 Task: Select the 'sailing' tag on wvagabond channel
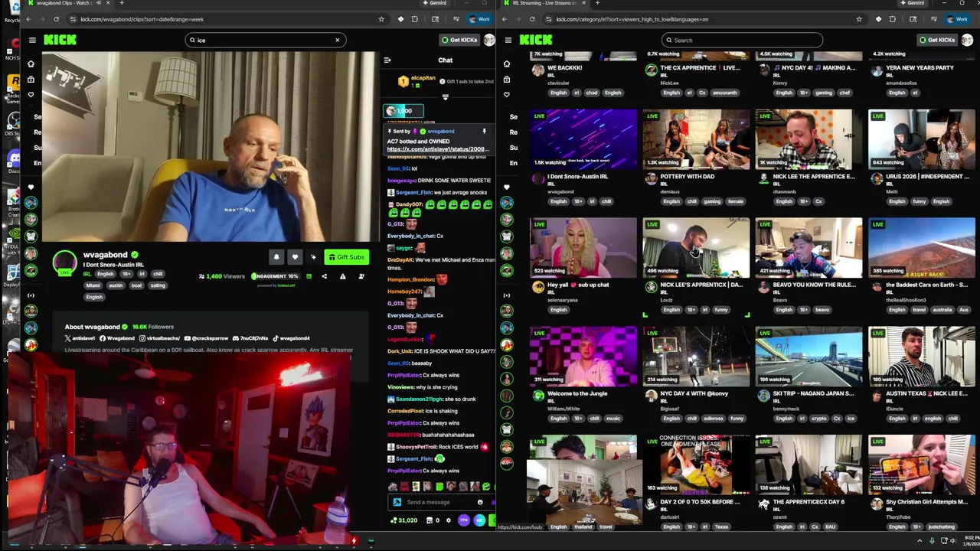(157, 285)
